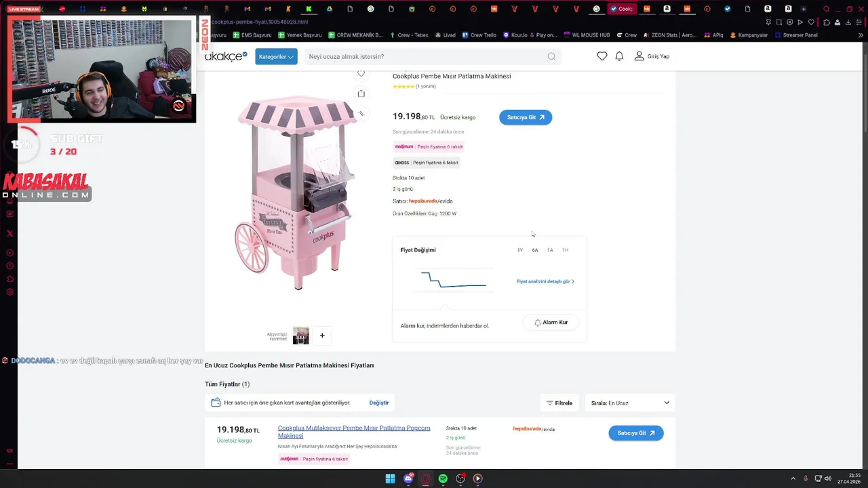The width and height of the screenshot is (868, 488).
Task: Open Kampanyalar bookmark
Action: pyautogui.click(x=748, y=35)
